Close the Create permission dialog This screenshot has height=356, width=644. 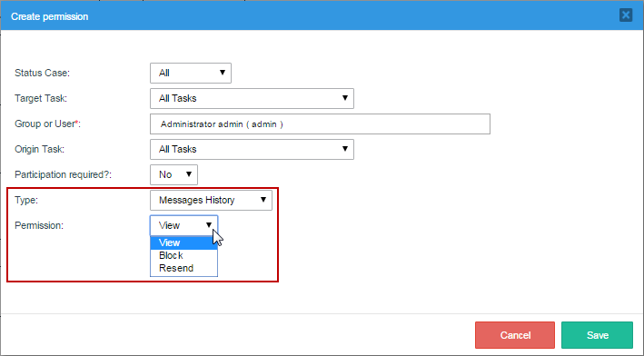(626, 15)
